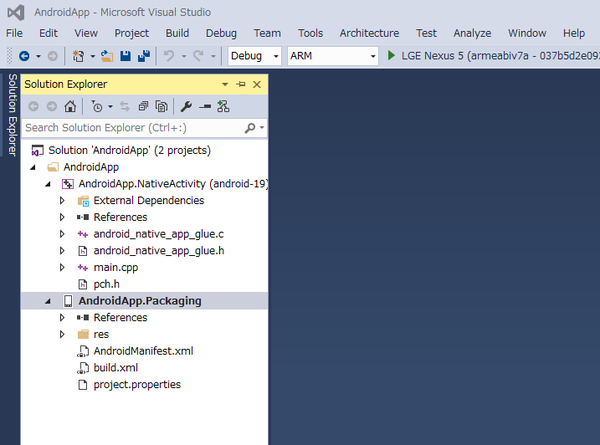
Task: Open the Test menu
Action: tap(426, 33)
